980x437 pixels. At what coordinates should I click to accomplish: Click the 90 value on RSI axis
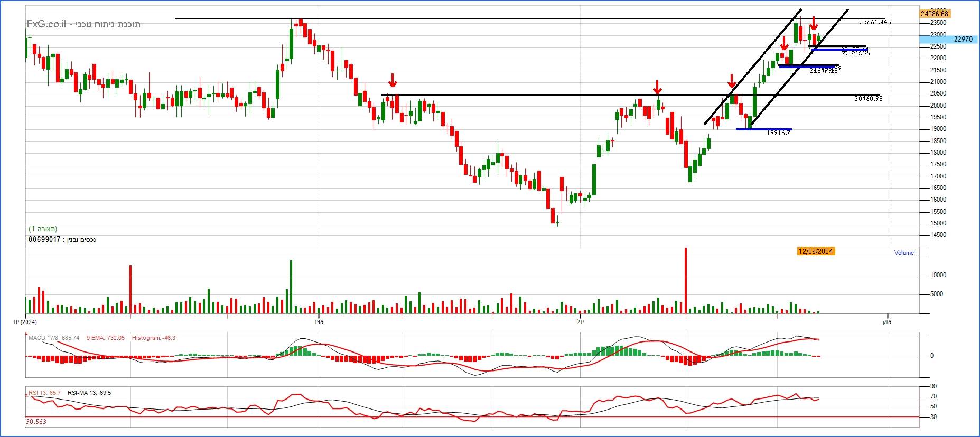tap(934, 386)
